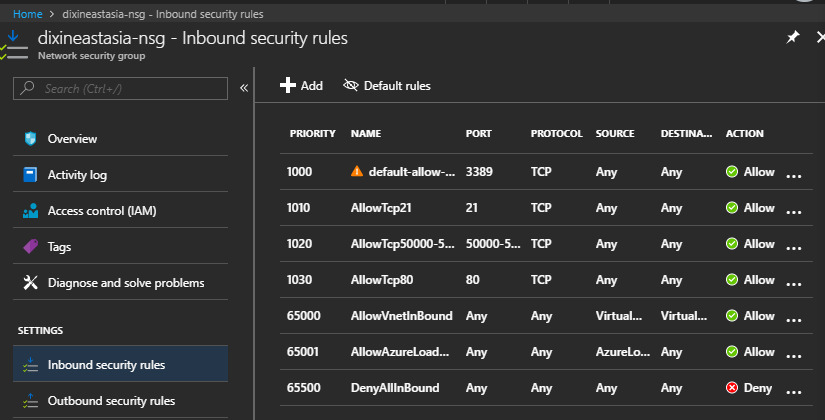The width and height of the screenshot is (825, 420).
Task: Click the dixineastasia-nsg breadcrumb entry
Action: pos(163,14)
